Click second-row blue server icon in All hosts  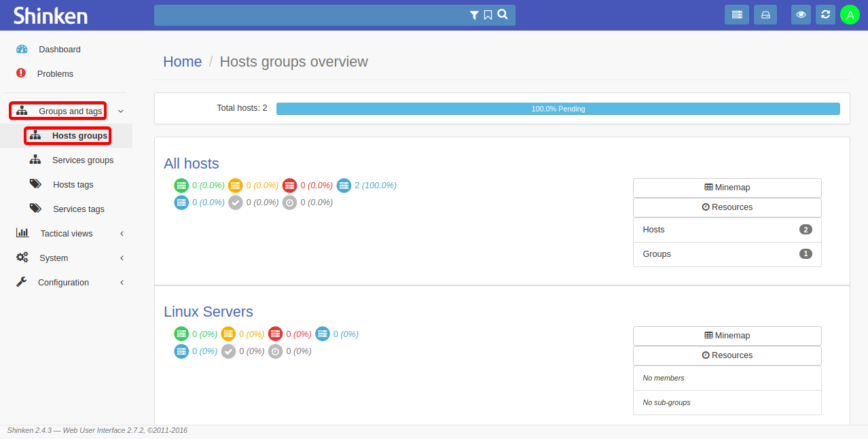coord(181,203)
